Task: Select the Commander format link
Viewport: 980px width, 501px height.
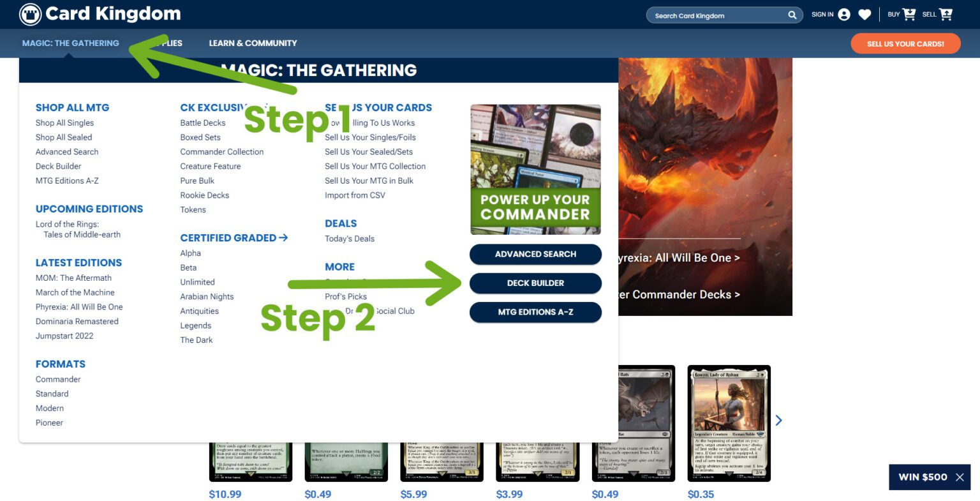Action: click(x=58, y=379)
